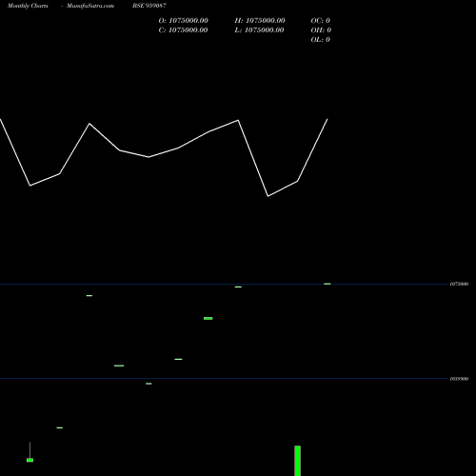Click the 'Monthly Charts' title text
This screenshot has height=476, width=476.
[x=28, y=6]
